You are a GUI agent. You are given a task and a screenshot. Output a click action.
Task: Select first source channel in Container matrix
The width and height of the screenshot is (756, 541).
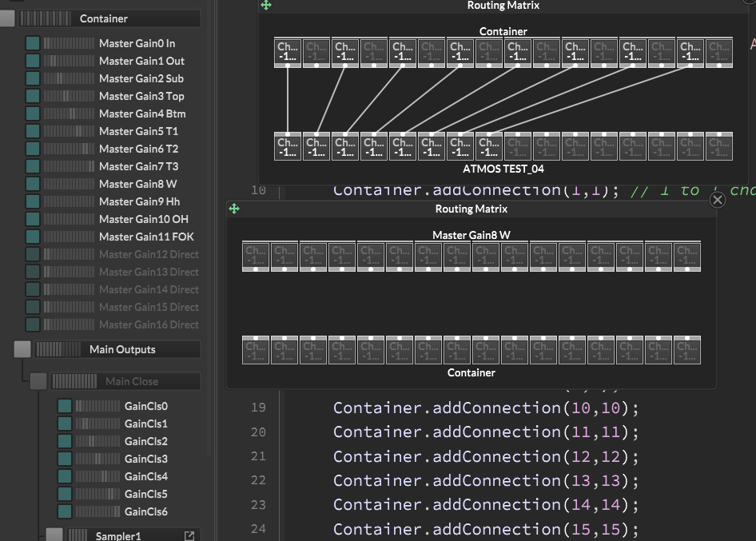288,52
